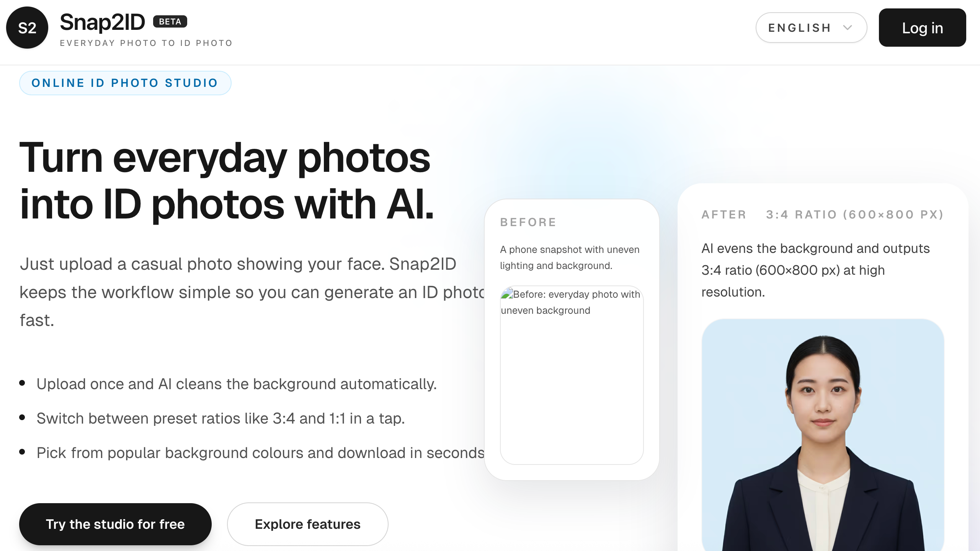980x551 pixels.
Task: Click the round S2 logo icon
Action: tap(27, 28)
